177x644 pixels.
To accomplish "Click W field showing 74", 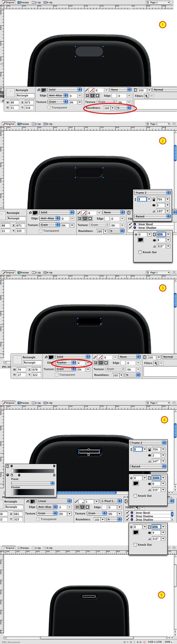I will [x=21, y=369].
